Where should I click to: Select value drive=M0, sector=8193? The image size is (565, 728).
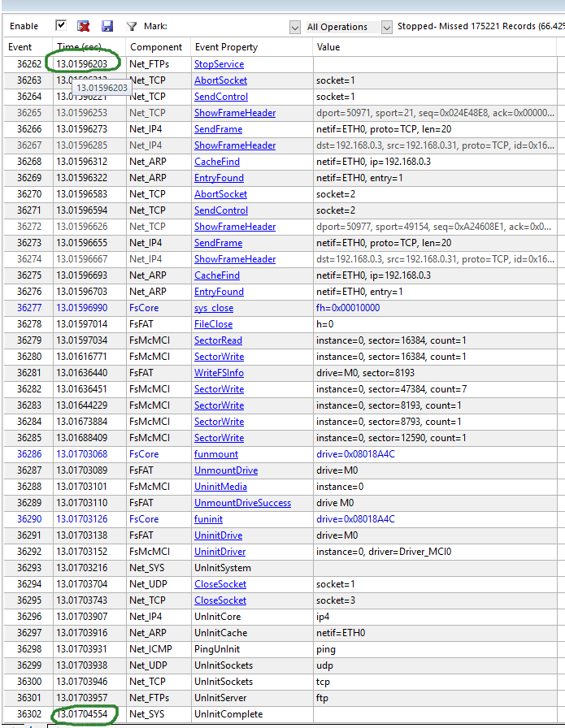pos(365,373)
